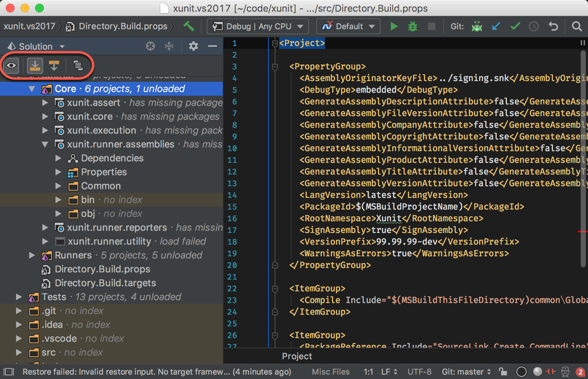588x379 pixels.
Task: Revert changes with undo arrow
Action: (x=553, y=26)
